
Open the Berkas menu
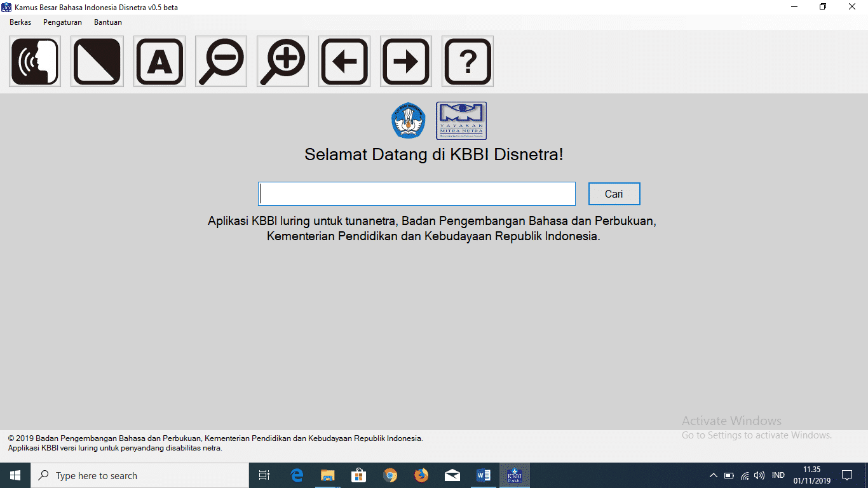20,22
